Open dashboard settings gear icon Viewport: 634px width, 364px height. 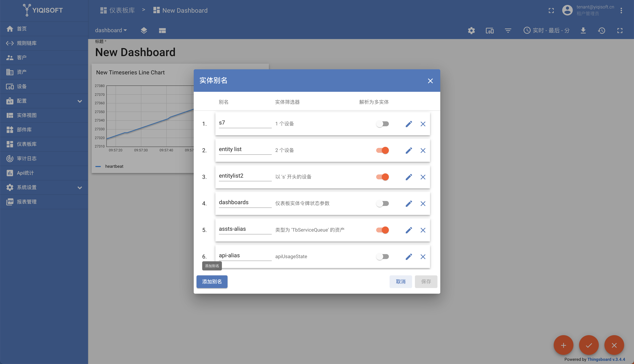[x=471, y=30]
